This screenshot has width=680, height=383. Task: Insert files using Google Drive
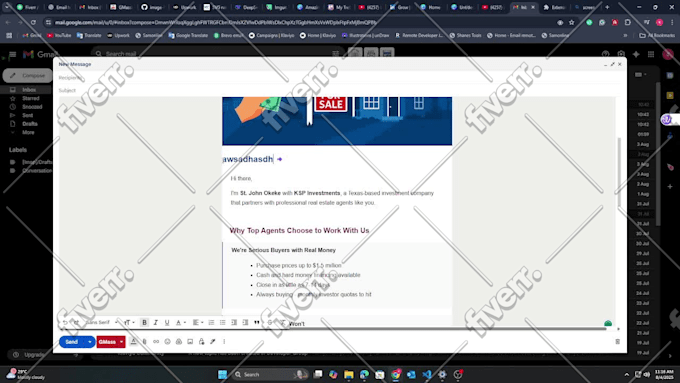pos(179,342)
